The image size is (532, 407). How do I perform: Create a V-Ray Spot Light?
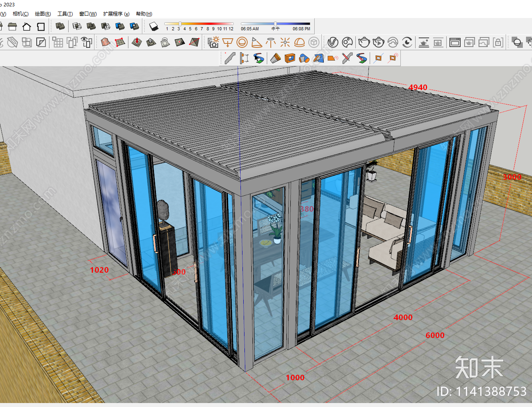click(256, 42)
